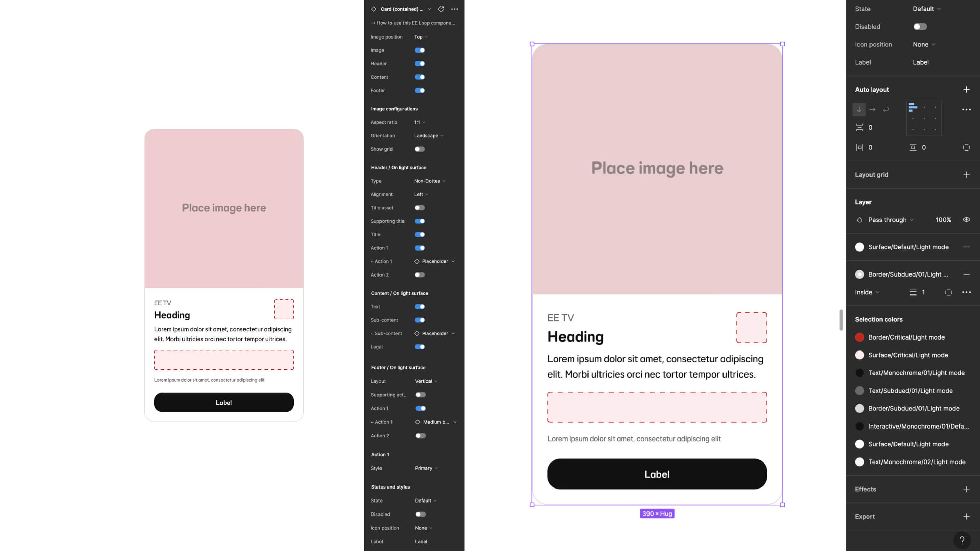Click the Label button on large card
Viewport: 980px width, 551px height.
[x=656, y=474]
